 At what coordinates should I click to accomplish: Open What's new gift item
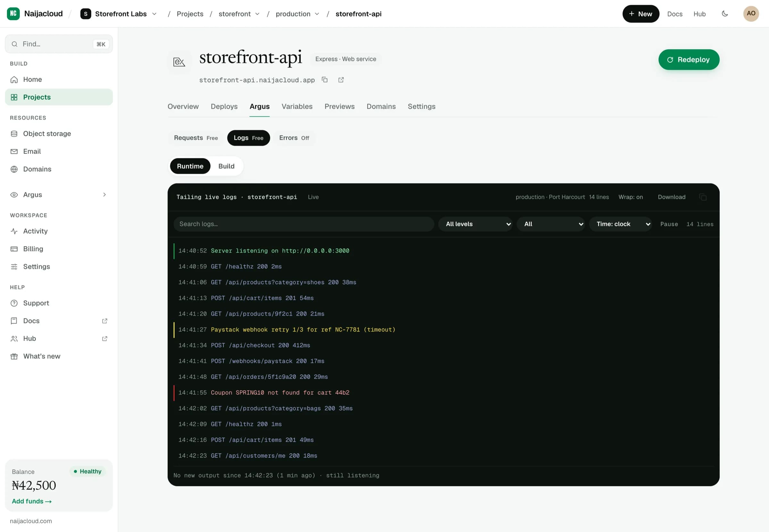[x=59, y=356]
